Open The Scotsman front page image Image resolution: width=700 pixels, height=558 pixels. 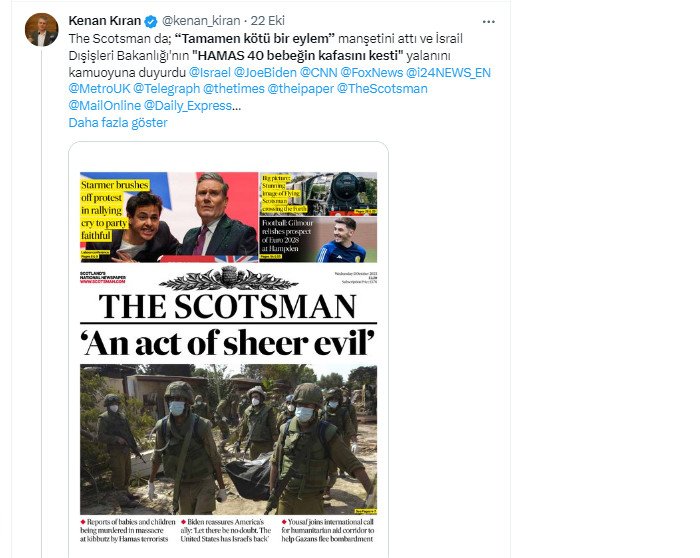tap(228, 350)
